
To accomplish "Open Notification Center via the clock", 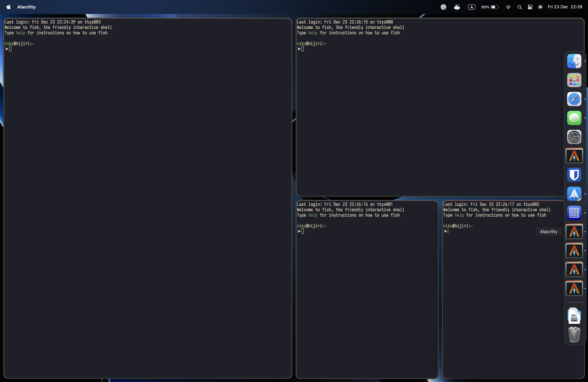I will click(x=565, y=7).
